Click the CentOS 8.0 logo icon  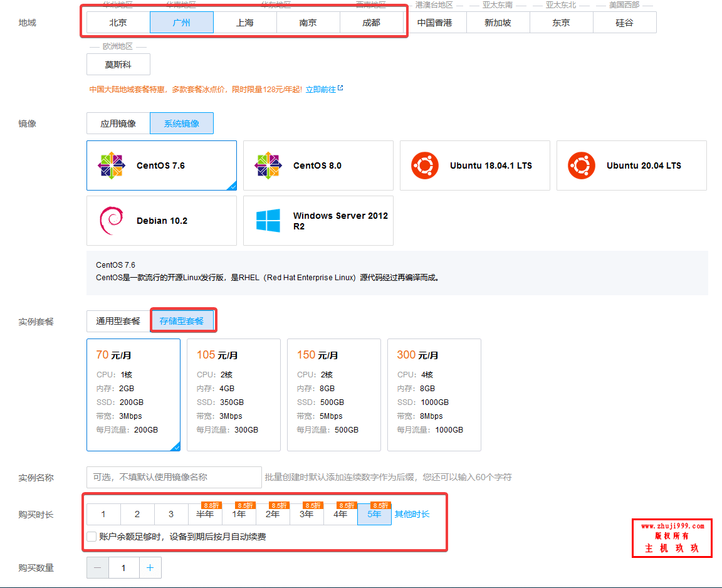268,165
